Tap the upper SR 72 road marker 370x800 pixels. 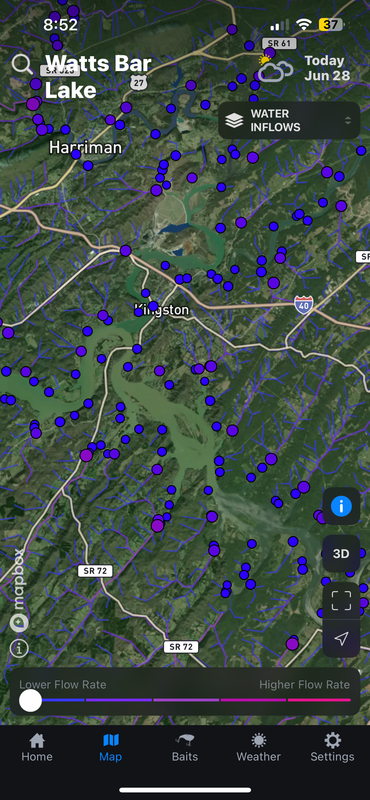click(x=95, y=571)
